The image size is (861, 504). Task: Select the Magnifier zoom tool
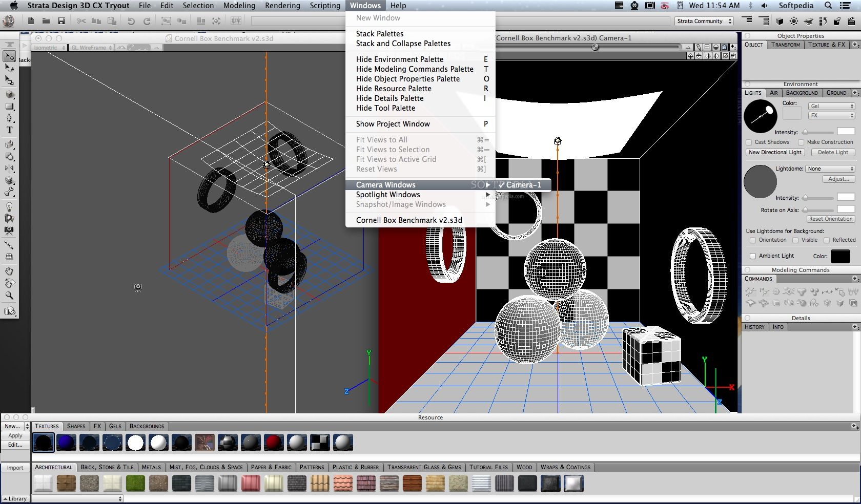(x=9, y=295)
